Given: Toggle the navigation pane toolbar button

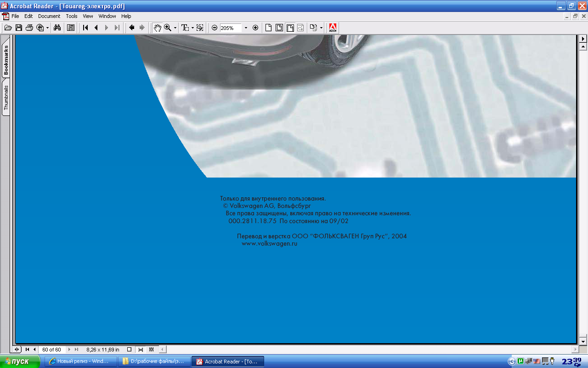Looking at the screenshot, I should coord(71,28).
